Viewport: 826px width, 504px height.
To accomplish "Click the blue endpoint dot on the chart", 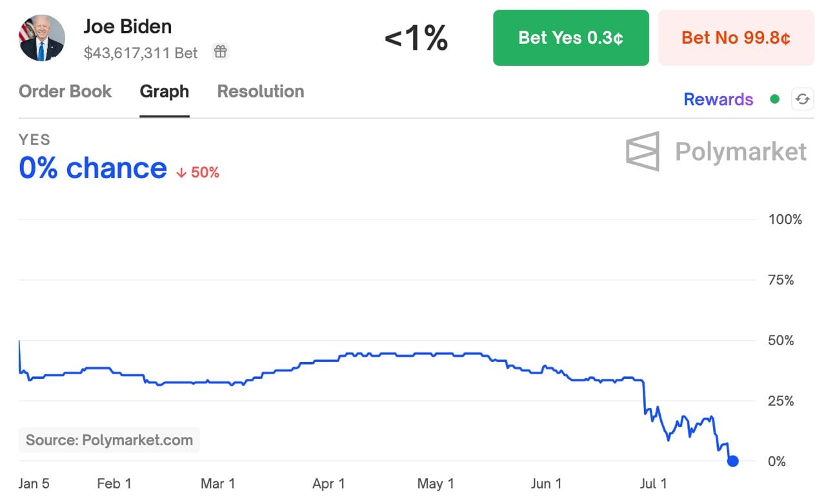I will [733, 461].
